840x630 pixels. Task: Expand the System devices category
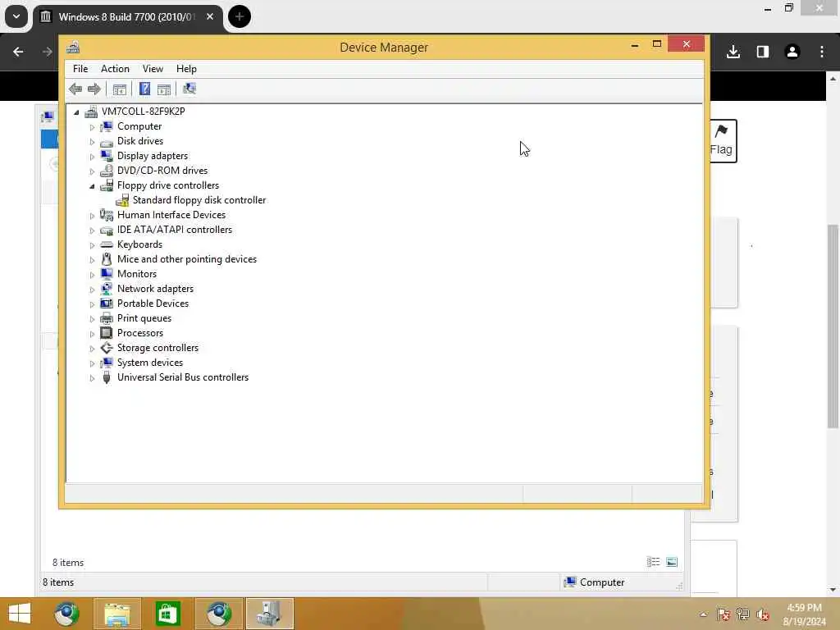tap(92, 363)
